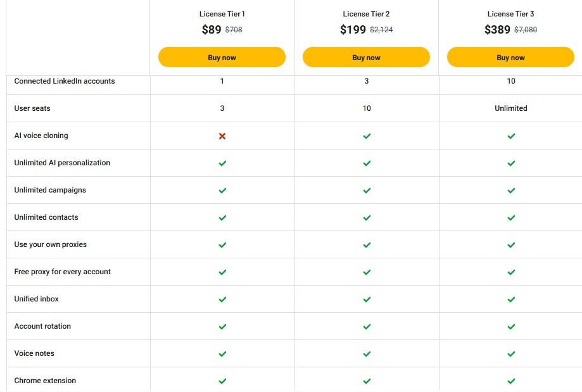
Task: Select the Unlimited campaigns checkmark for Tier 1
Action: pyautogui.click(x=222, y=190)
